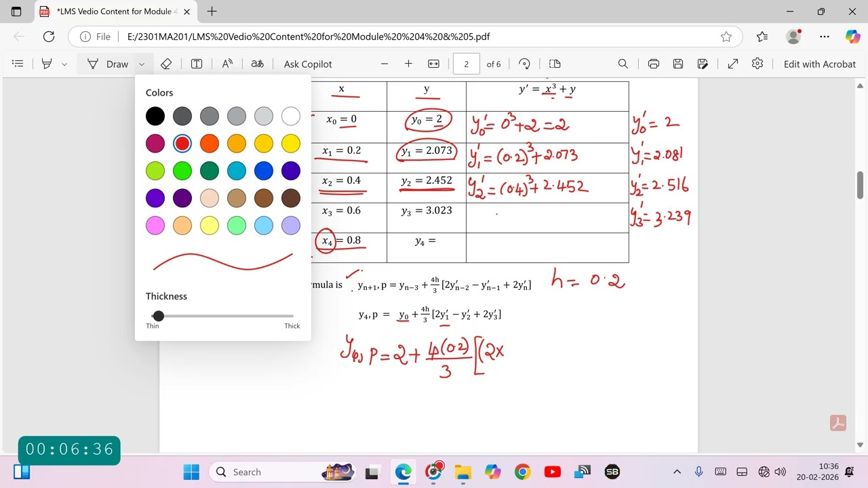This screenshot has width=868, height=488.
Task: Pick the white color swatch
Action: click(291, 116)
